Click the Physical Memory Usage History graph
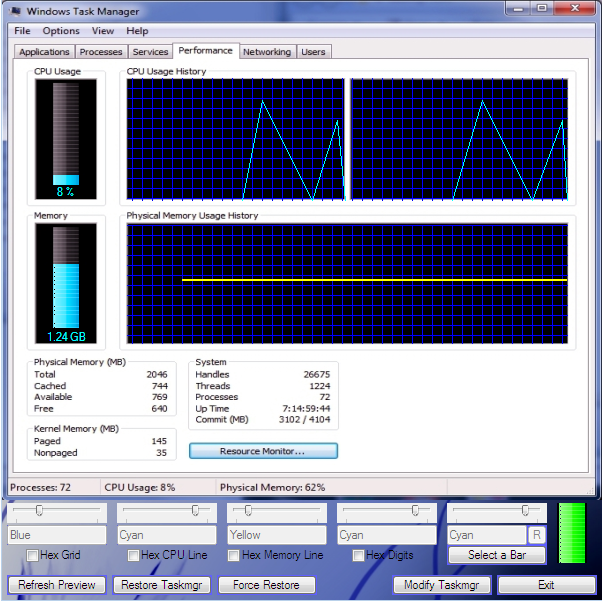Viewport: 602px width, 601px height. click(347, 283)
